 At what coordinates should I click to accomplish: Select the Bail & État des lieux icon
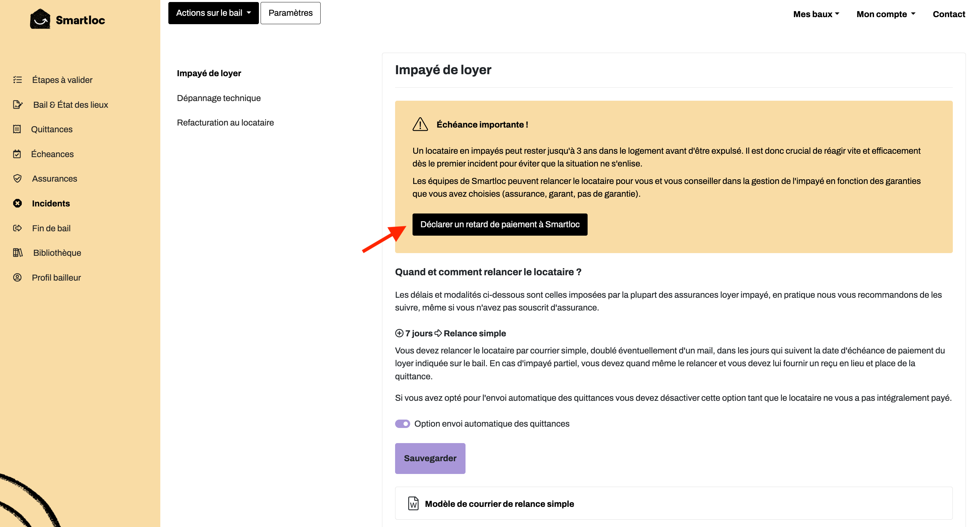pos(18,104)
